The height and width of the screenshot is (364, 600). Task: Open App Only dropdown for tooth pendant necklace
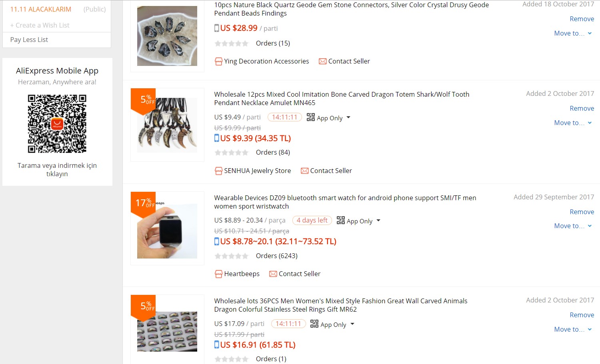tap(348, 117)
